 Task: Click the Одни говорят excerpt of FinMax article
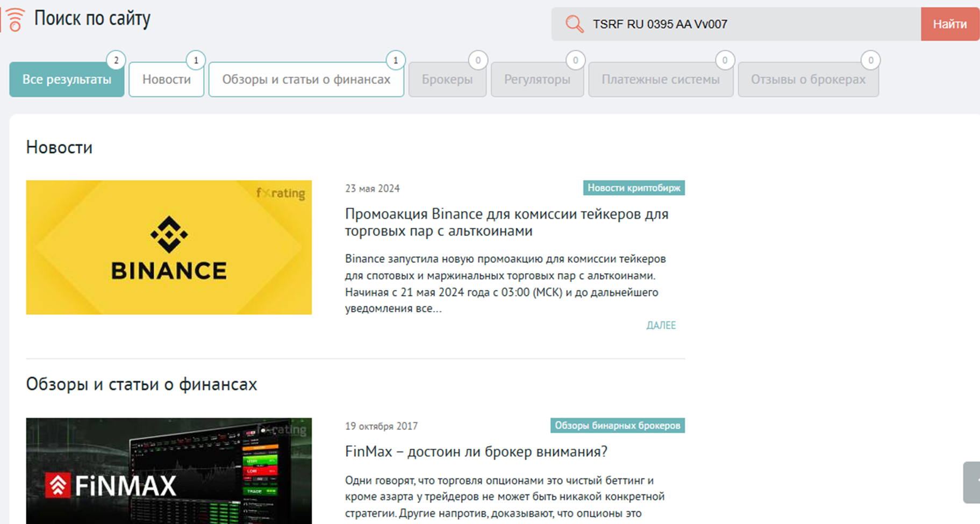(x=505, y=497)
